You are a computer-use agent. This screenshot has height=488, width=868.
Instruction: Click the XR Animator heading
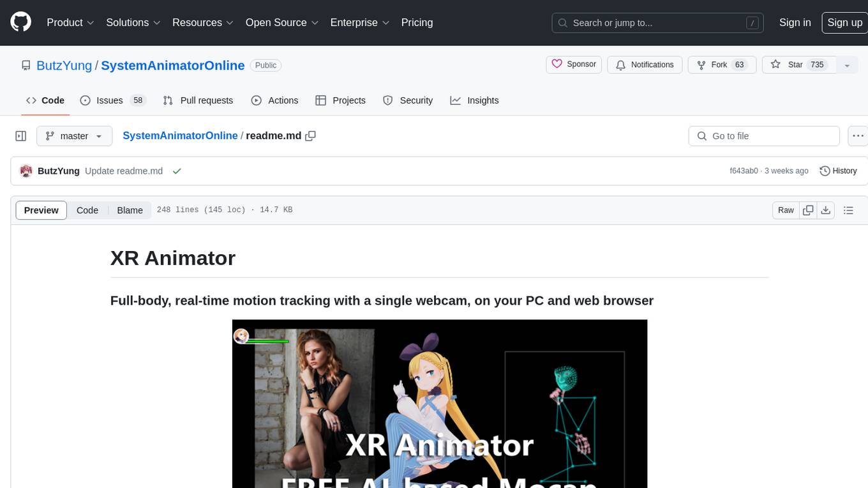pos(173,258)
